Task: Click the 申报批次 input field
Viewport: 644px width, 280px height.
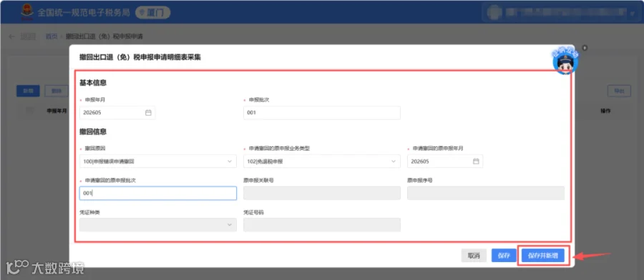Action: pos(321,113)
